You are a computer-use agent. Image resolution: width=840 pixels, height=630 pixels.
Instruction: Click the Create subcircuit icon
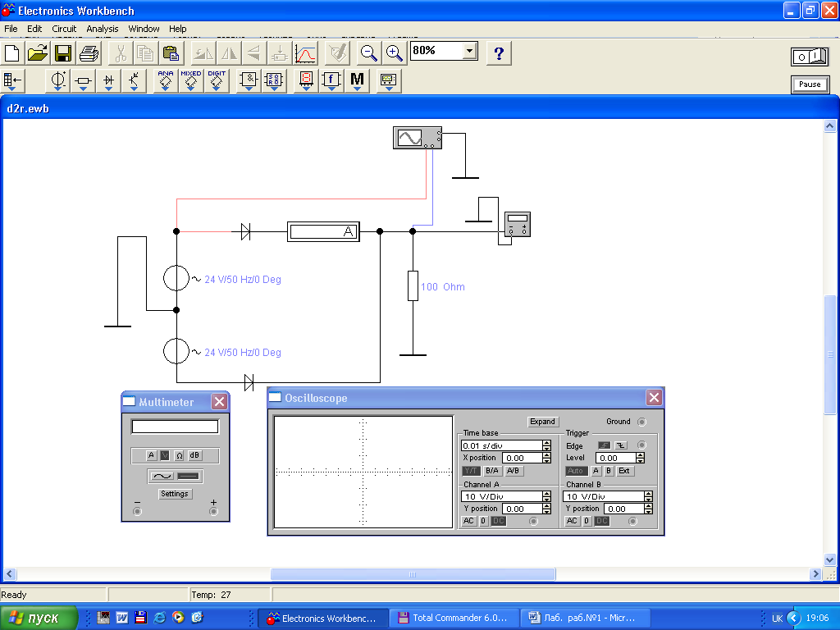pyautogui.click(x=279, y=53)
